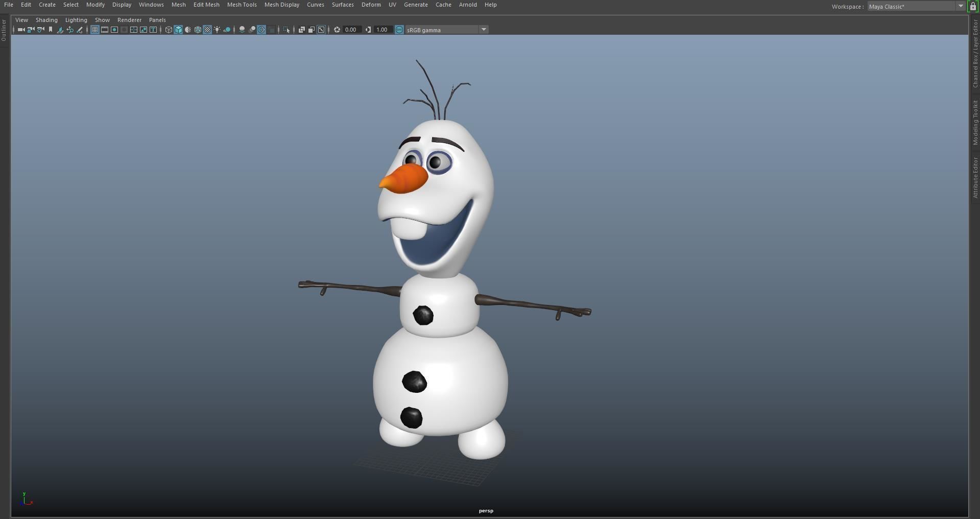This screenshot has height=519, width=980.
Task: Open the panel Show menu
Action: pos(102,20)
